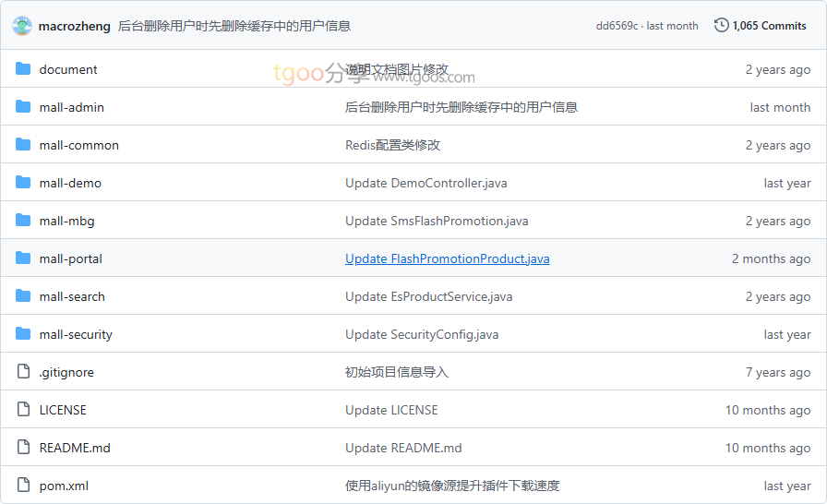
Task: Open the mall-security folder
Action: (x=76, y=334)
